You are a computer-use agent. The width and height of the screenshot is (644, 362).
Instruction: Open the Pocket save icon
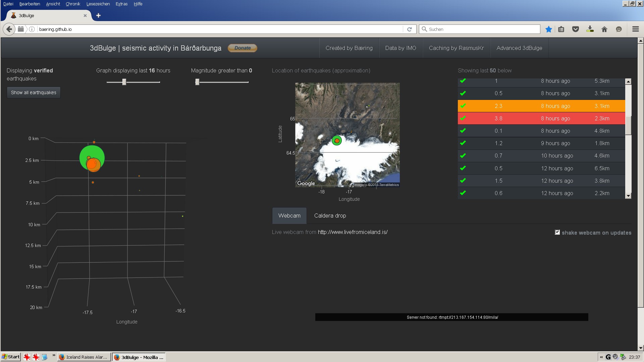point(576,29)
